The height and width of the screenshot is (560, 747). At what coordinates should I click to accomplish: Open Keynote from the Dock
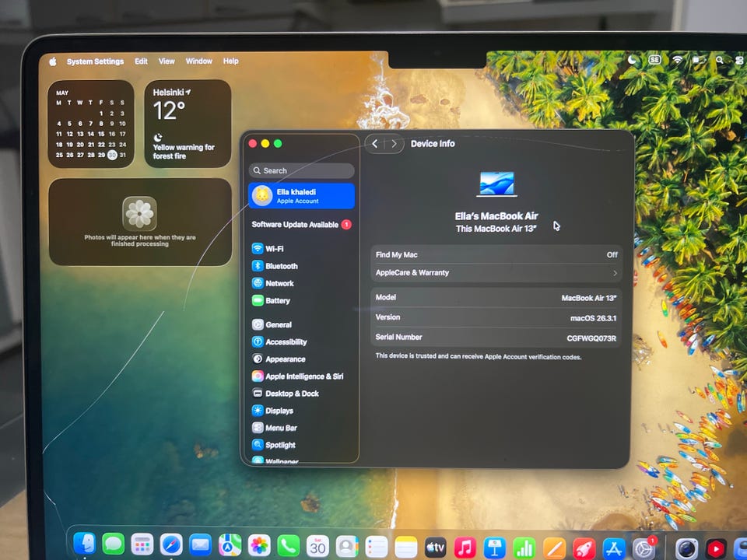495,548
